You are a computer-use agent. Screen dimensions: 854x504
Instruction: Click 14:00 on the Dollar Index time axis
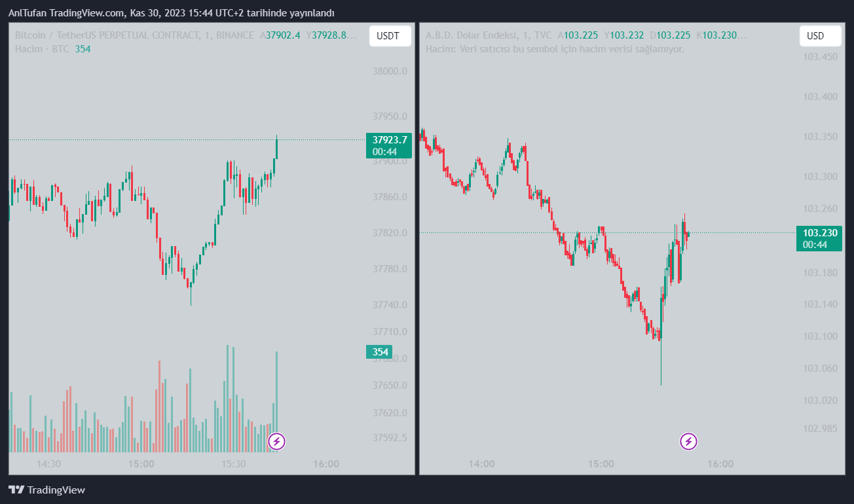(x=481, y=464)
